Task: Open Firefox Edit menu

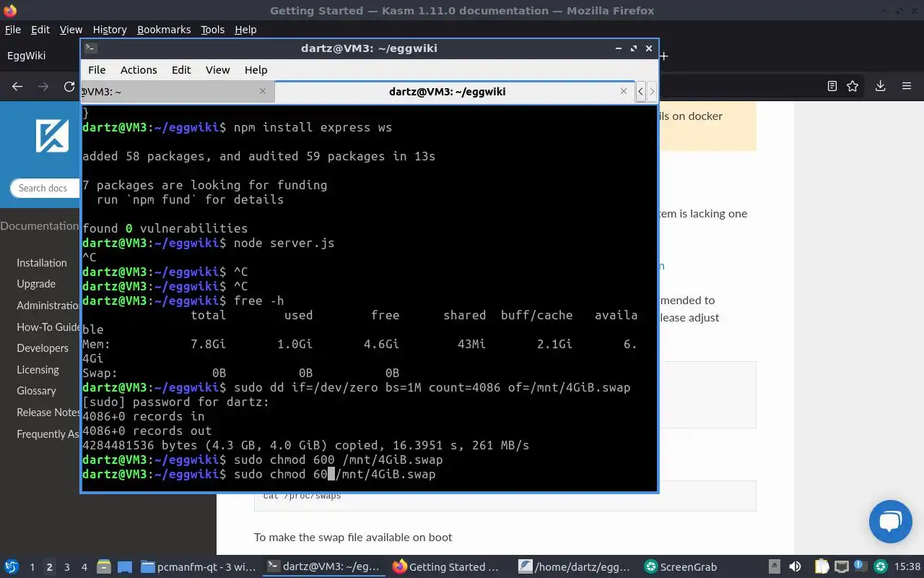Action: (x=40, y=30)
